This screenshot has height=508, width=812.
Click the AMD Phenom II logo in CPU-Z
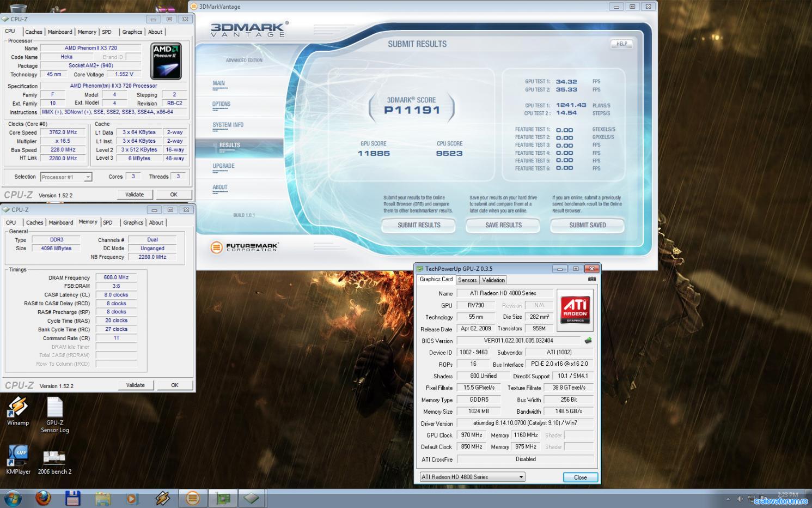click(x=166, y=62)
